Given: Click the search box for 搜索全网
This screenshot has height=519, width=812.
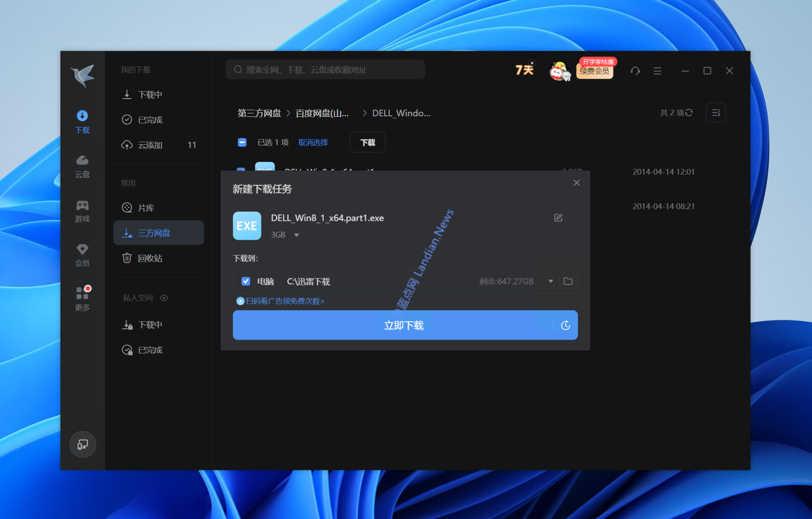Looking at the screenshot, I should [x=325, y=70].
